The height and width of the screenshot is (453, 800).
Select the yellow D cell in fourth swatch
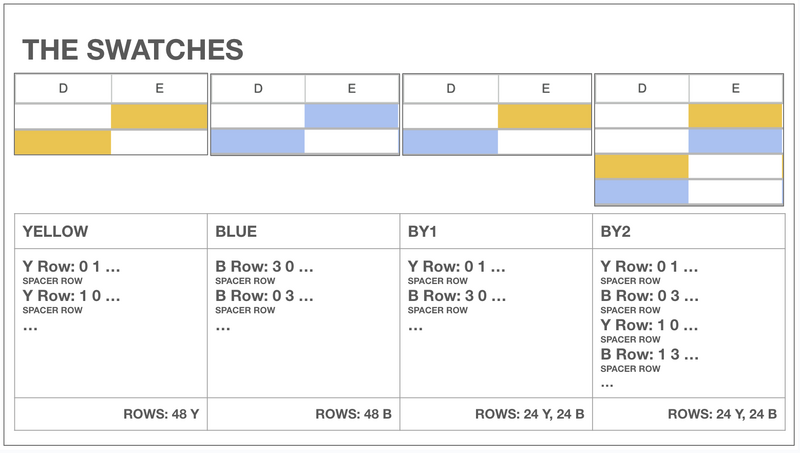point(642,167)
